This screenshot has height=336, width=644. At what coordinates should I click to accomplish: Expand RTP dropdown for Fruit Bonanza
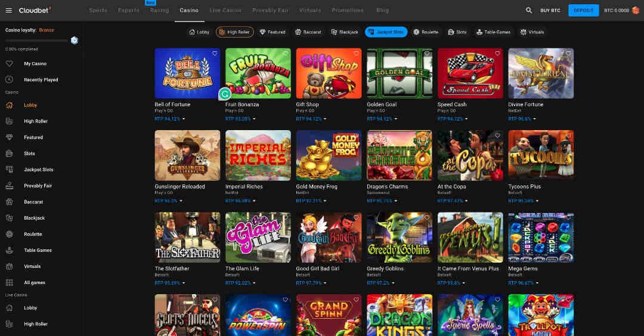click(x=254, y=119)
